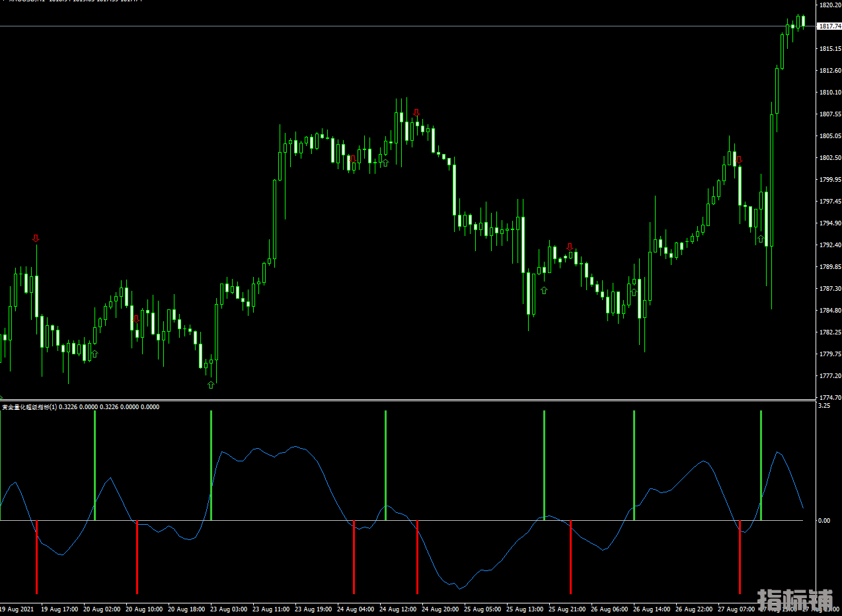Viewport: 842px width, 616px height.
Task: Click the current price tag 1817.74
Action: pyautogui.click(x=829, y=26)
